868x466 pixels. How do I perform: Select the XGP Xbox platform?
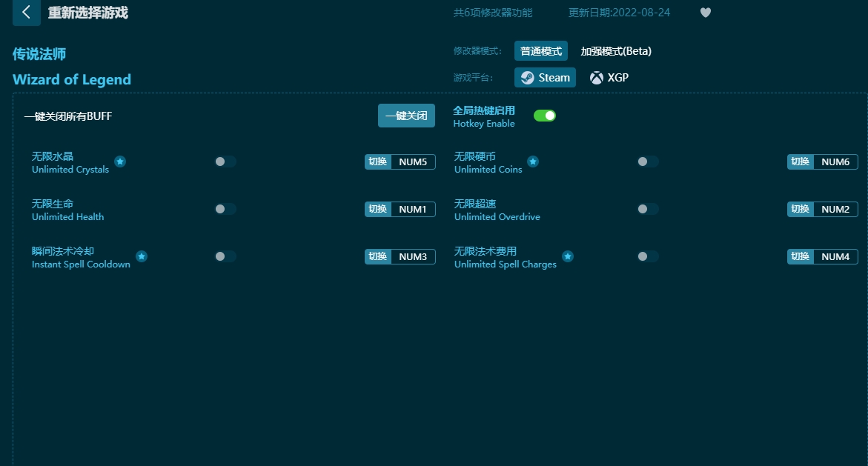tap(609, 78)
